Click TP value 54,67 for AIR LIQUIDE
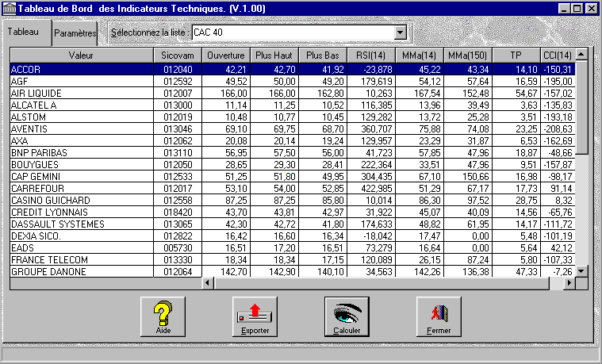This screenshot has height=364, width=602. [x=527, y=94]
